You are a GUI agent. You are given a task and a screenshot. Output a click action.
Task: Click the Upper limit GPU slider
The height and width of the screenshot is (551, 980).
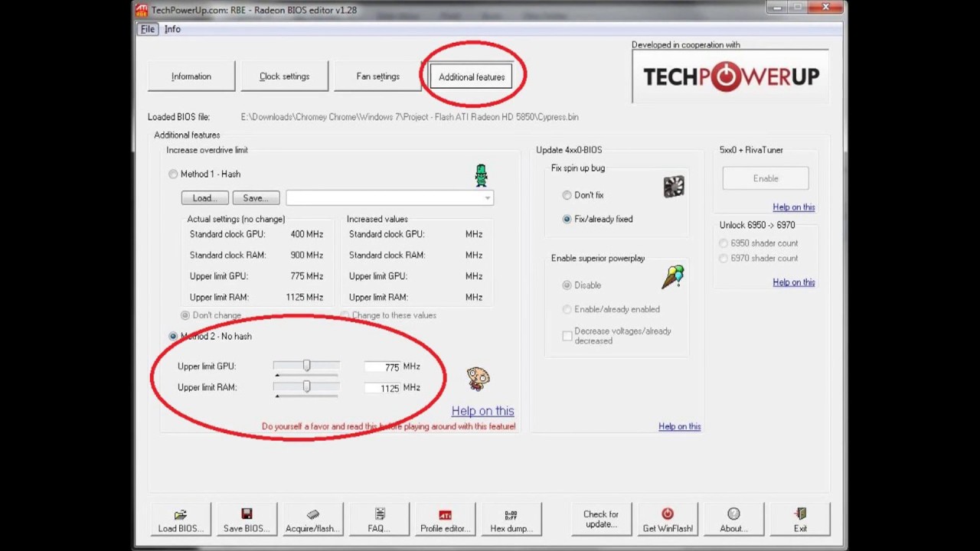(306, 367)
